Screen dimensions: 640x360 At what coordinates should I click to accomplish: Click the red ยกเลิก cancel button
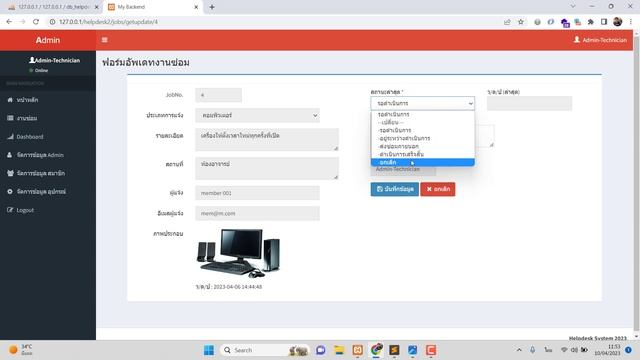[x=438, y=189]
